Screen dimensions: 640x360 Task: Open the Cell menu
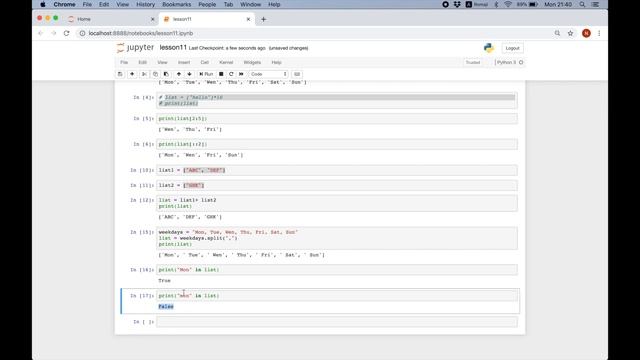point(204,62)
